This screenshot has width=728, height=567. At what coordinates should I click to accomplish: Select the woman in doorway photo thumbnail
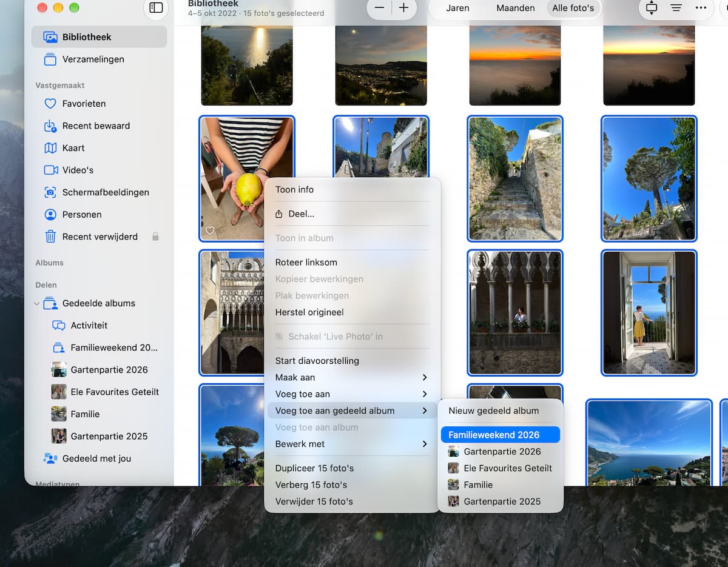point(649,313)
